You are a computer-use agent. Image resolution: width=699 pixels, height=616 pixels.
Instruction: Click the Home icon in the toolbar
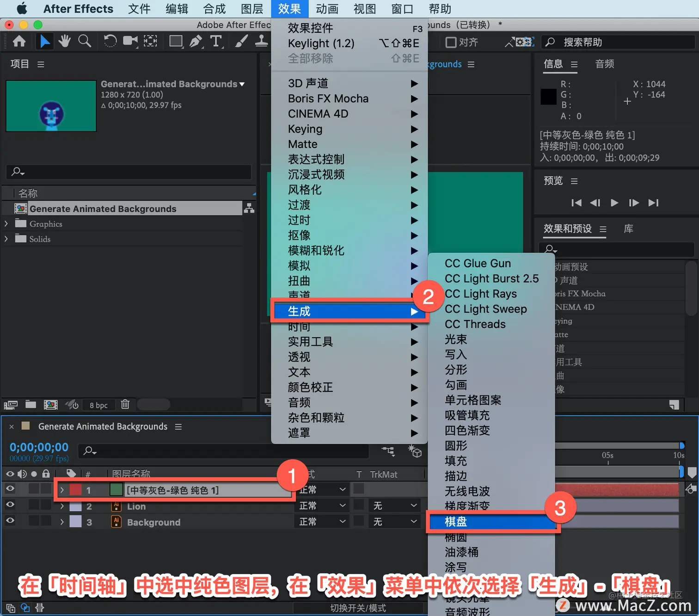pos(19,42)
